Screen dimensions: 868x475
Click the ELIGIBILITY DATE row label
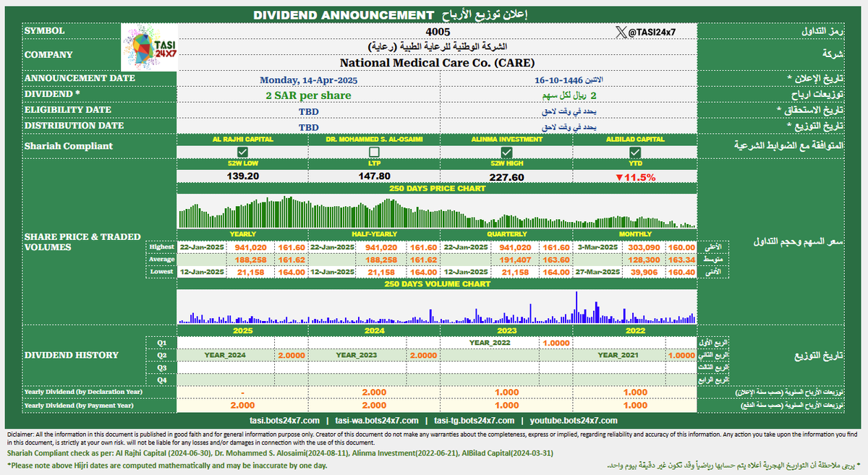tap(68, 110)
